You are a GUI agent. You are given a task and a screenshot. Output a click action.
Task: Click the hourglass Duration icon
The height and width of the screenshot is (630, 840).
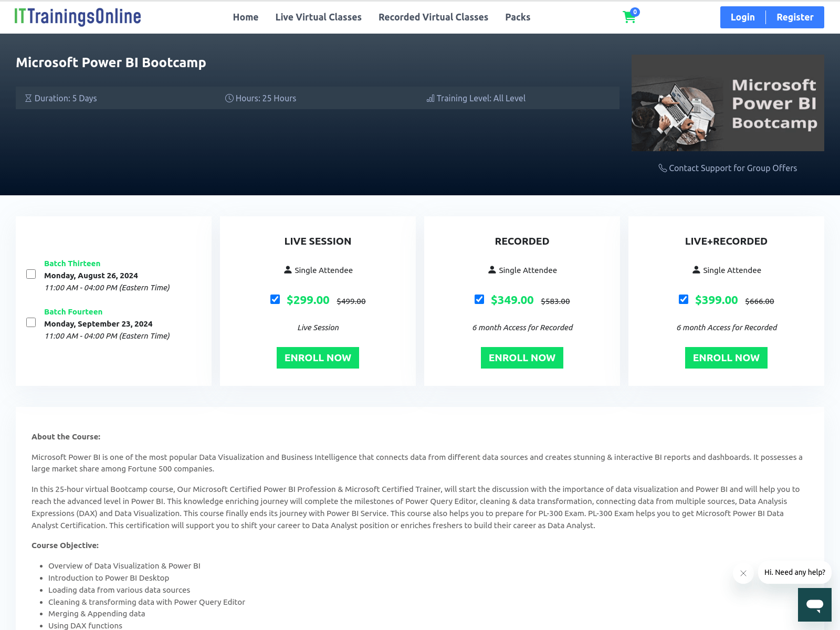[28, 98]
